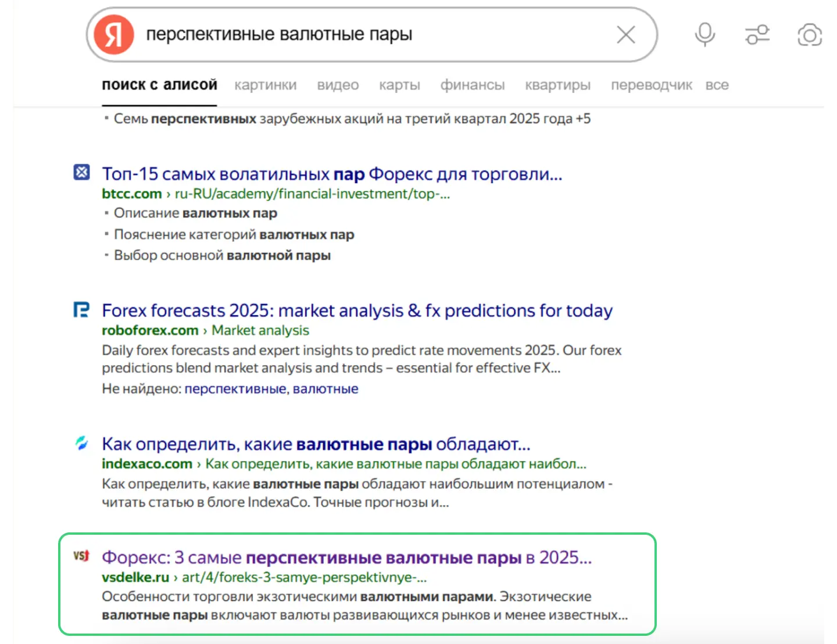Select the 'поиск с алисой' tab

[159, 85]
